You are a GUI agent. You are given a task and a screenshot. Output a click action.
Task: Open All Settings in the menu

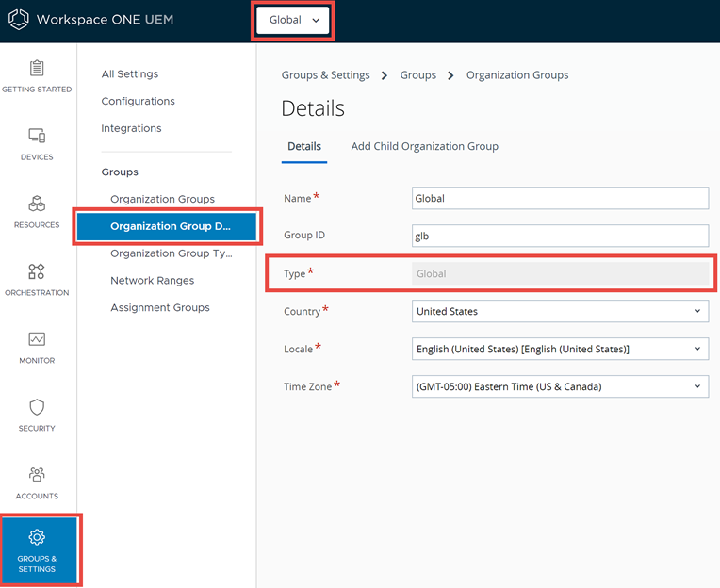[x=130, y=73]
